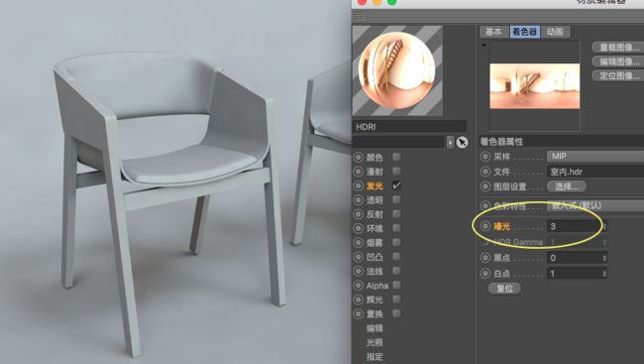
Task: Click the keyframe dot beside 白点
Action: tap(485, 274)
